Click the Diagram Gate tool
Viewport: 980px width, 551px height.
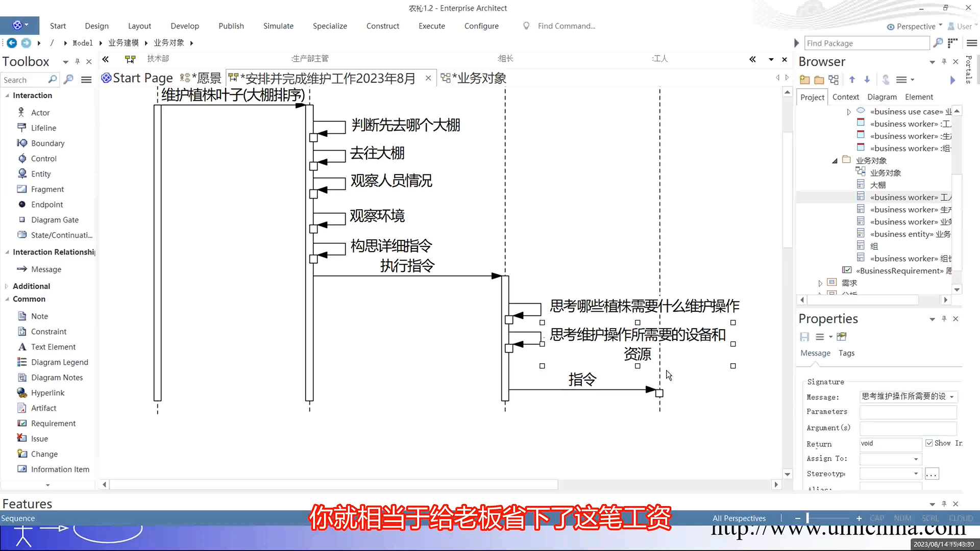coord(55,219)
